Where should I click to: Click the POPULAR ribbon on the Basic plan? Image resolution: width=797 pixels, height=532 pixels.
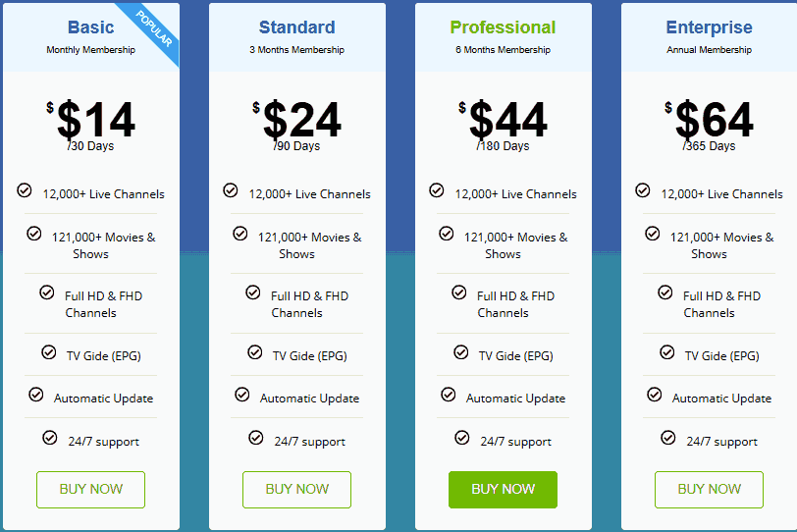point(153,30)
